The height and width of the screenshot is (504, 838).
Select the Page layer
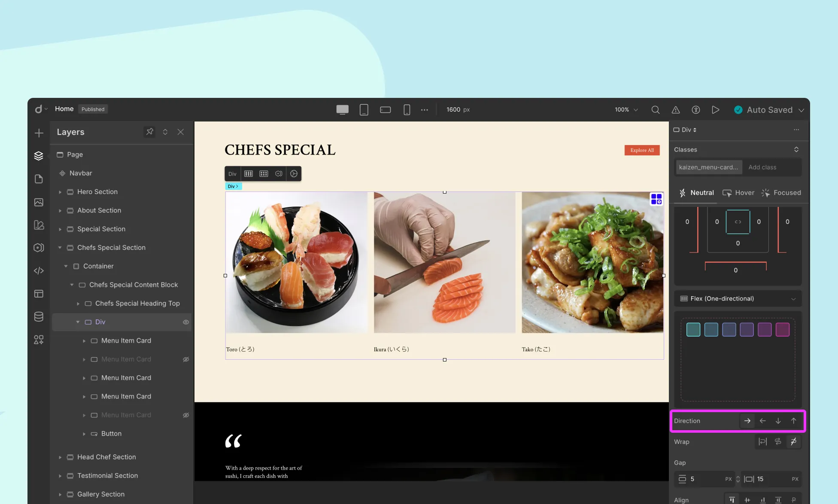(75, 155)
